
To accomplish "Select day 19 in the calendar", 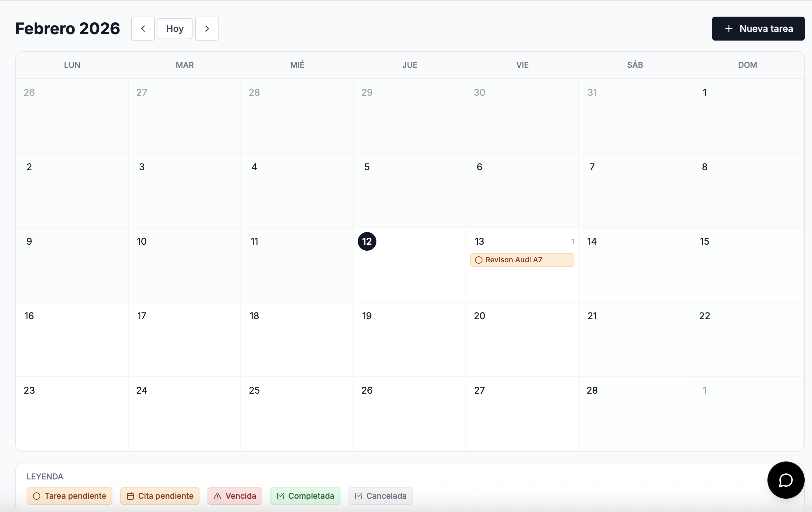I will coord(410,340).
